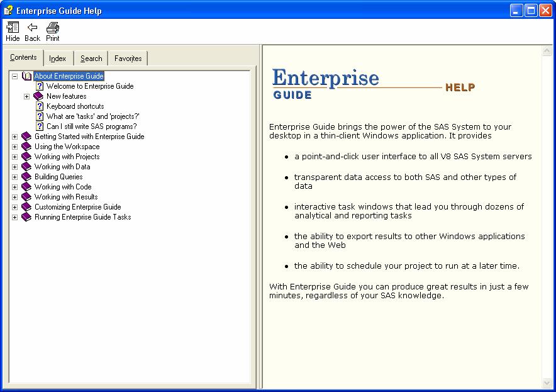Select Working with Code text
Viewport: 556px width, 392px height.
pyautogui.click(x=63, y=187)
